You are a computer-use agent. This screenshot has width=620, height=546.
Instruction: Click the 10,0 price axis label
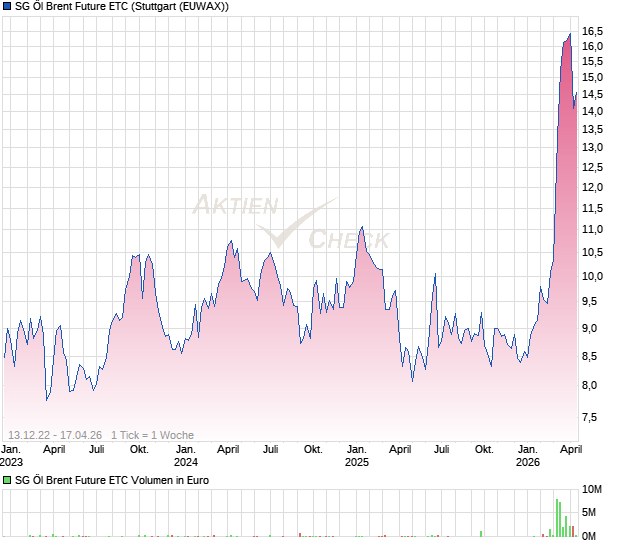click(x=593, y=277)
